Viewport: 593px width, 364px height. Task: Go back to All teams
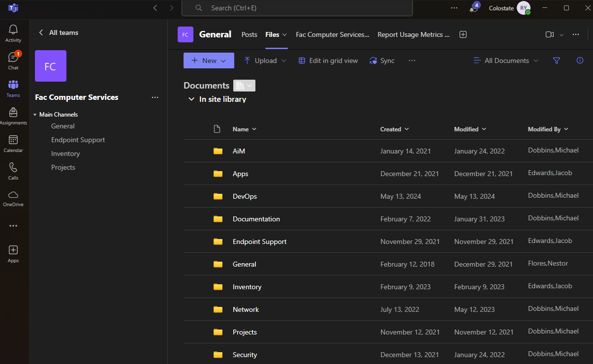coord(59,32)
